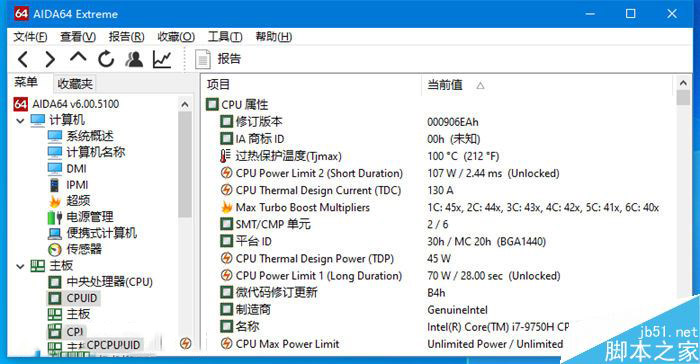Click the flame icon beside 超频

(54, 201)
